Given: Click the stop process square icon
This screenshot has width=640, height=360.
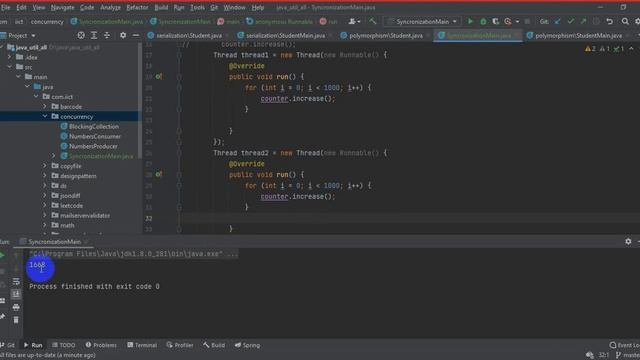Looking at the screenshot, I should point(527,21).
